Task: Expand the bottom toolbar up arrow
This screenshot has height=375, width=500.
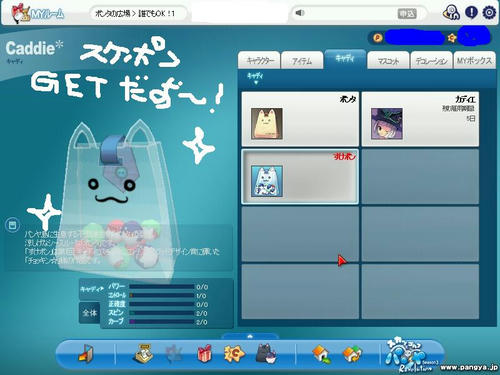Action: (250, 336)
